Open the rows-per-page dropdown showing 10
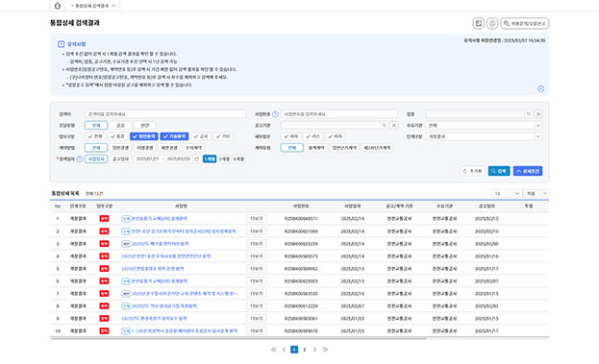 pyautogui.click(x=506, y=194)
